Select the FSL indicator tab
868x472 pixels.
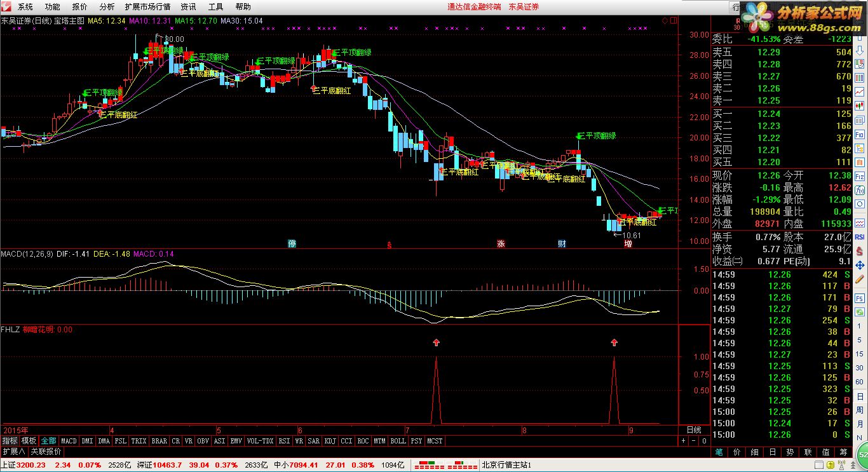click(121, 441)
